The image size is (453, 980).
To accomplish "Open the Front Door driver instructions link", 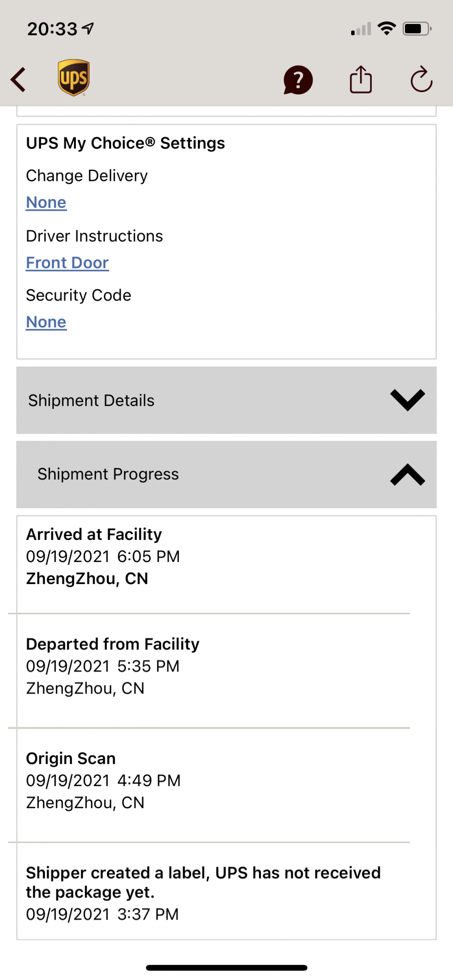I will pyautogui.click(x=67, y=263).
